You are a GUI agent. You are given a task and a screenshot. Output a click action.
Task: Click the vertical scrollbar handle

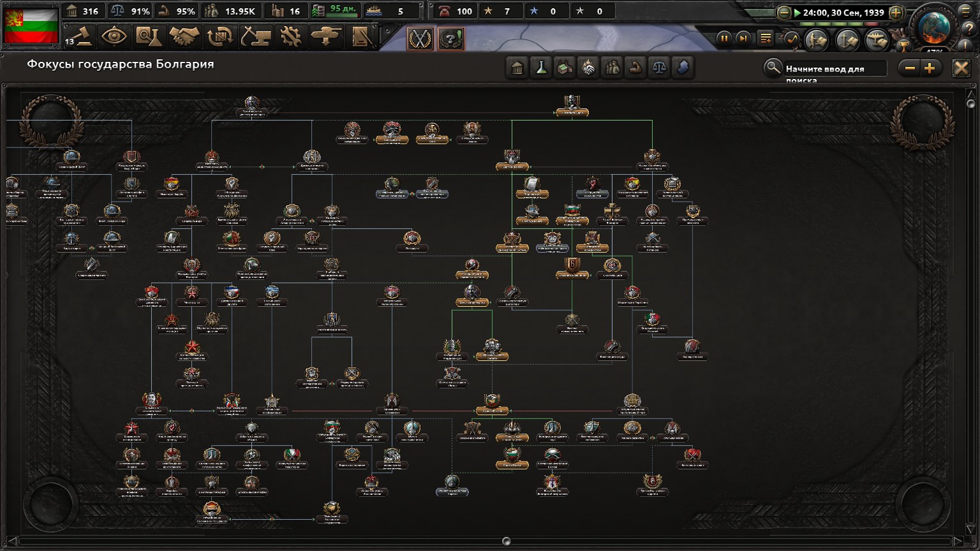pos(971,103)
